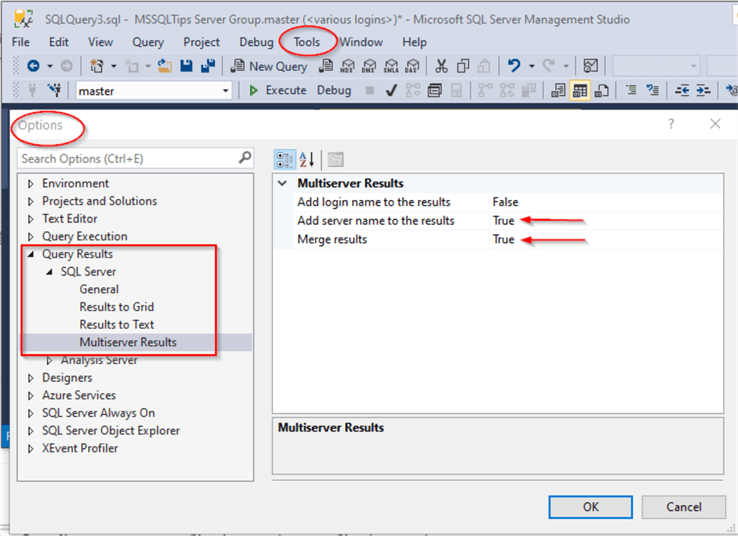Image resolution: width=738 pixels, height=536 pixels.
Task: Open the Project menu
Action: 201,42
